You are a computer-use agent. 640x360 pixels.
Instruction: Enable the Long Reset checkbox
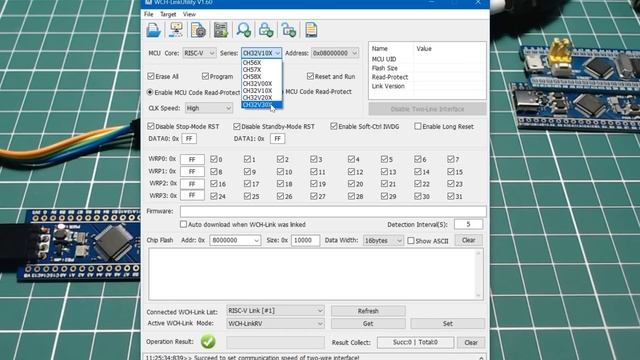pyautogui.click(x=418, y=126)
